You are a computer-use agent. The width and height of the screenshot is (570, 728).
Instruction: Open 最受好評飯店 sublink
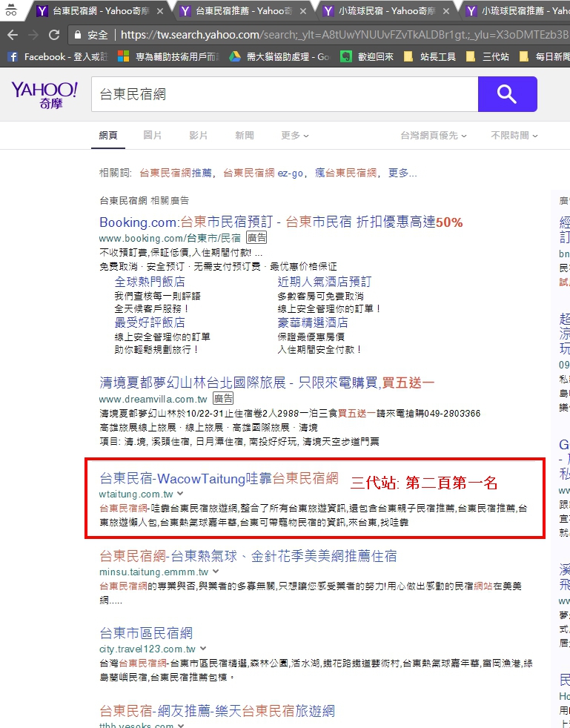click(150, 322)
